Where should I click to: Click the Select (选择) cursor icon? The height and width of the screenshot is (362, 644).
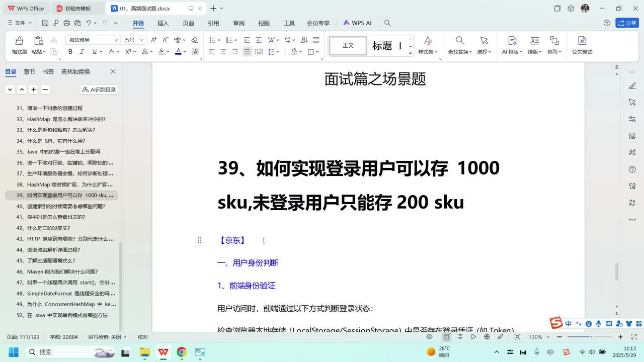pos(484,41)
